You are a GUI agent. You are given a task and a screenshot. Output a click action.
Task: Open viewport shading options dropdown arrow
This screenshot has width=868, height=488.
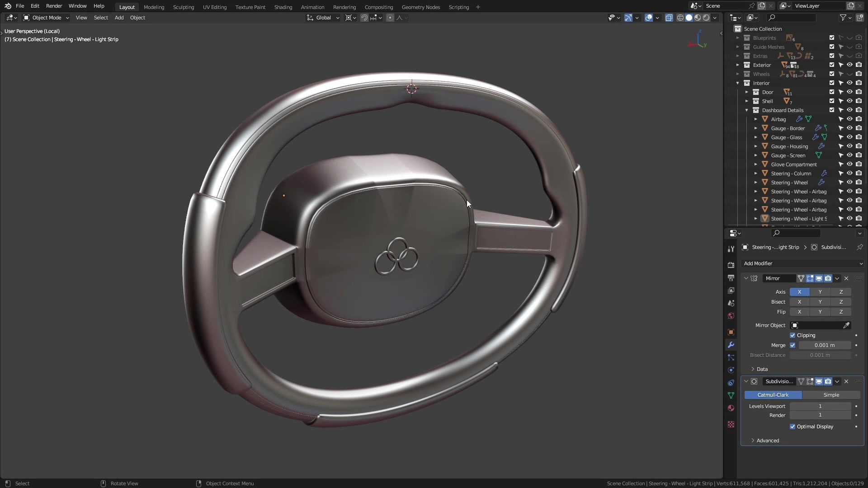715,18
